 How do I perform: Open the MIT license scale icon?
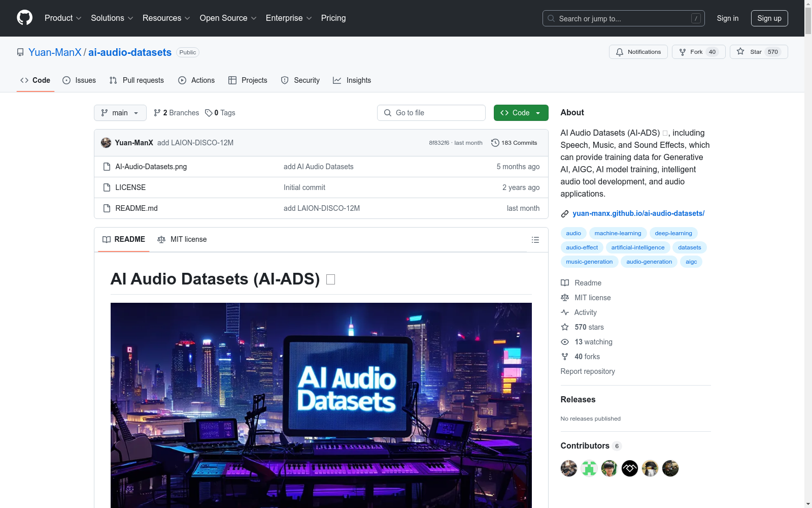click(x=564, y=298)
